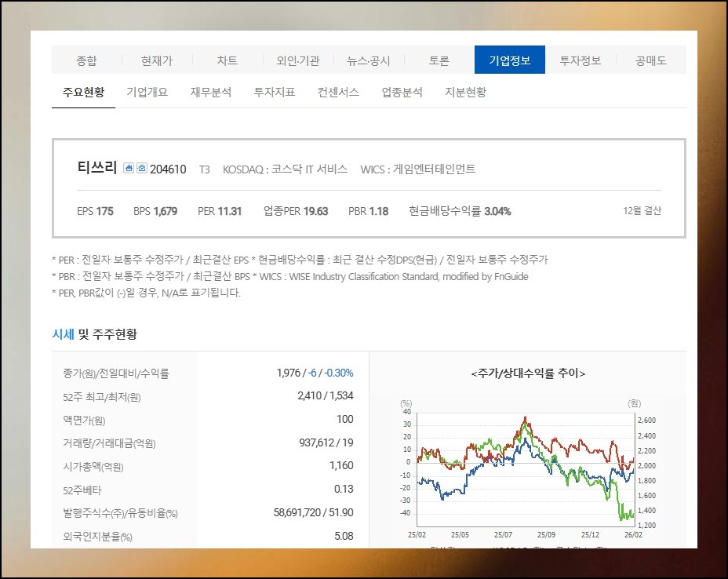The height and width of the screenshot is (579, 728).
Task: Click the 시가총액(억원) value 1,160
Action: 341,466
